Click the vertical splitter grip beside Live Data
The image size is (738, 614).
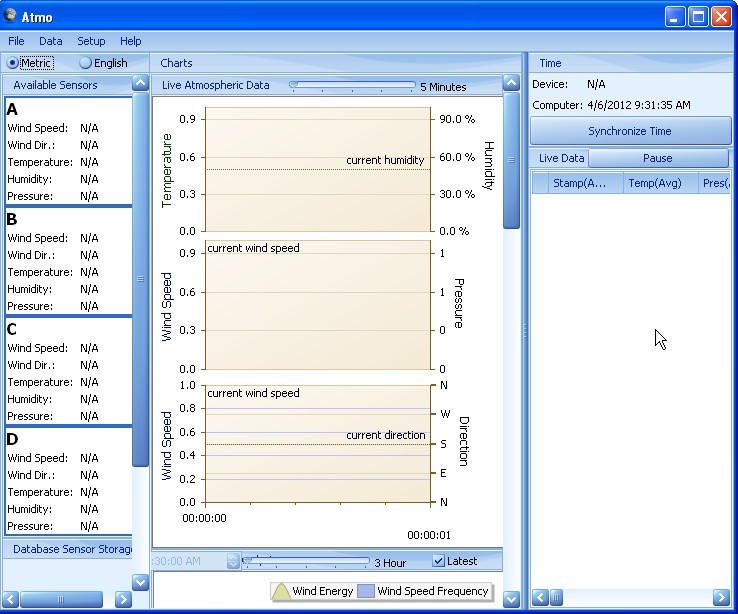click(525, 331)
